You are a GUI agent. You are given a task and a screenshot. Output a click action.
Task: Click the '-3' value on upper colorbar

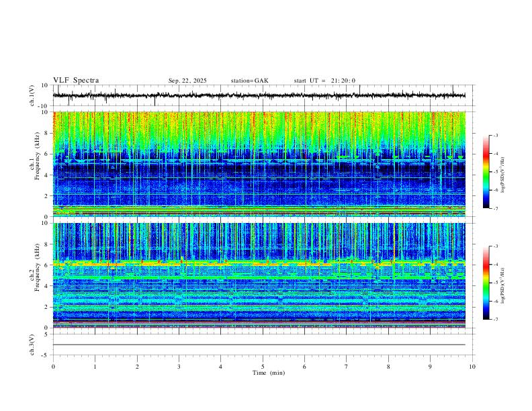[x=496, y=135]
